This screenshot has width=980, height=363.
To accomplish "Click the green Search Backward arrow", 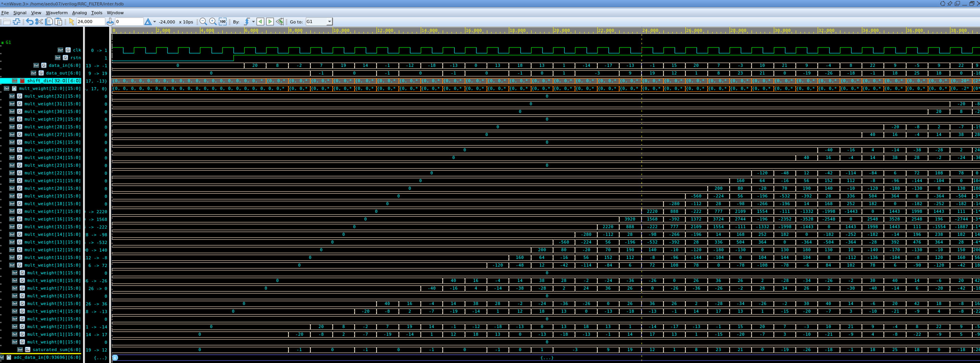I will pyautogui.click(x=260, y=22).
